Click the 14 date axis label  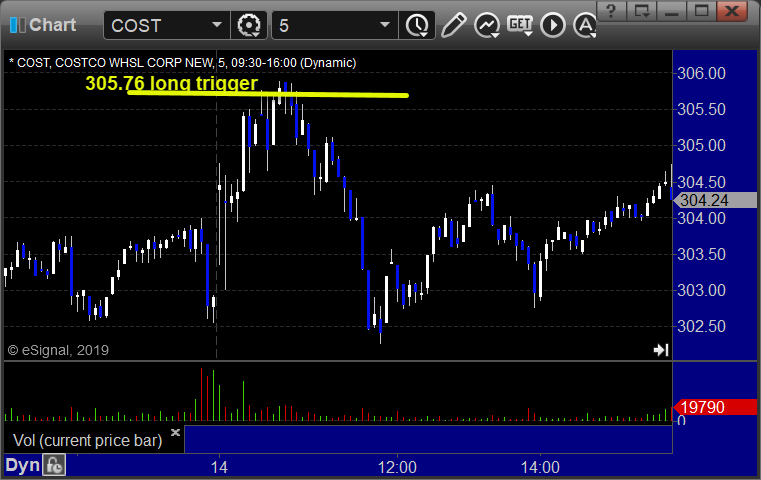[x=219, y=467]
